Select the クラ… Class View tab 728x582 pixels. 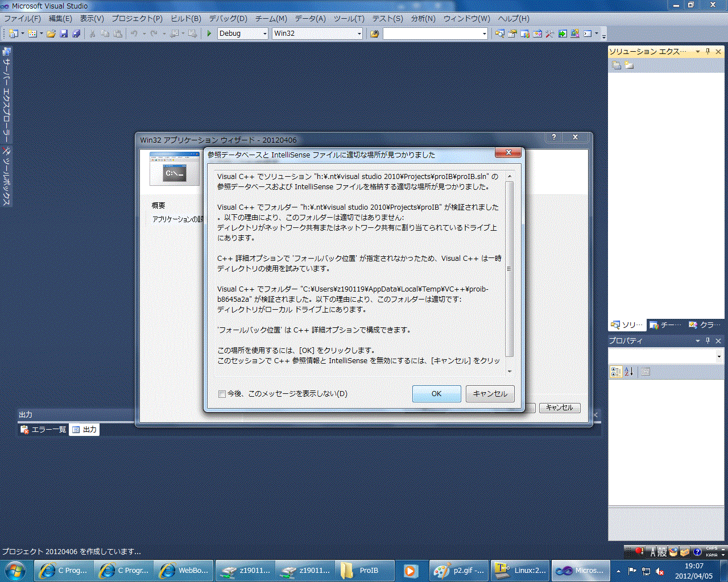click(706, 325)
